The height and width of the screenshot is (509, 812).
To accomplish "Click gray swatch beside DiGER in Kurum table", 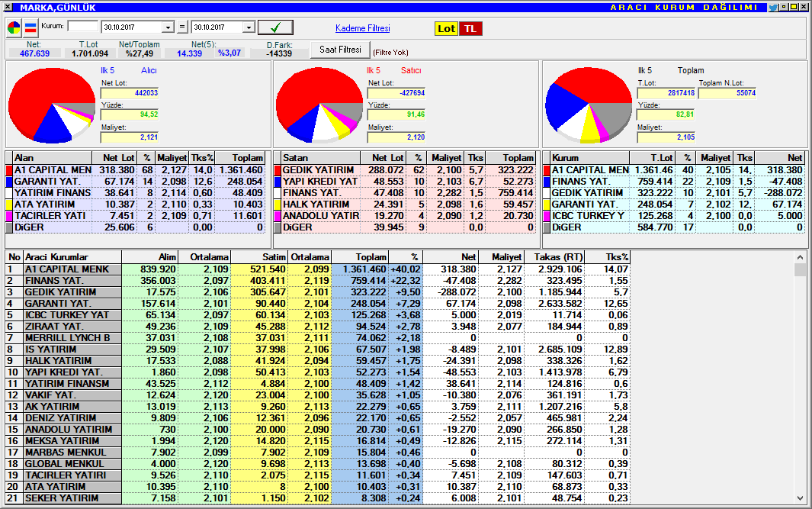I will coord(547,227).
